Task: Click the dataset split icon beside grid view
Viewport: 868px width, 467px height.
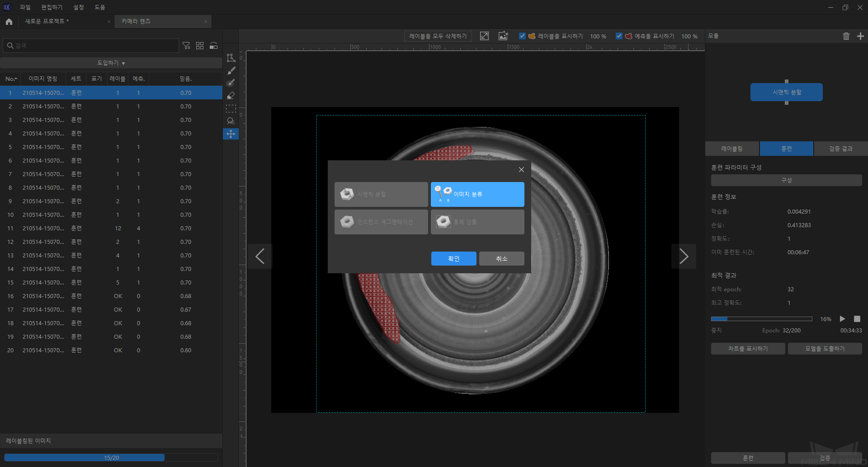Action: pos(213,46)
